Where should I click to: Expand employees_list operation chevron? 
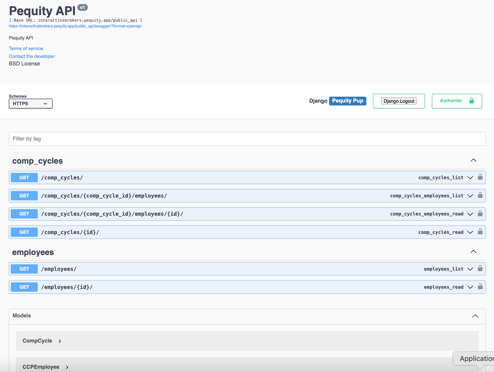coord(470,269)
